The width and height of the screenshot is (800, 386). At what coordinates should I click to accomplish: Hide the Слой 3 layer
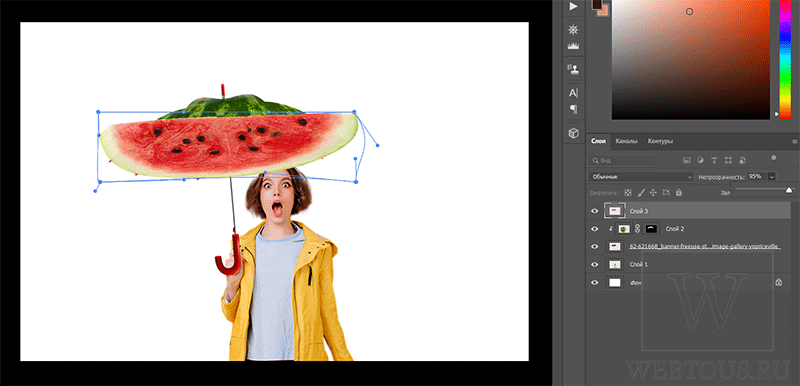pyautogui.click(x=594, y=211)
